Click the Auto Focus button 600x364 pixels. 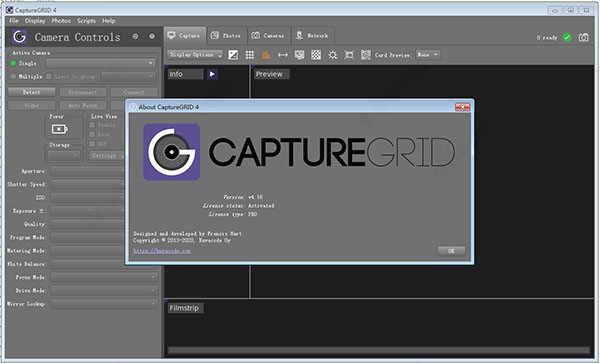click(83, 105)
